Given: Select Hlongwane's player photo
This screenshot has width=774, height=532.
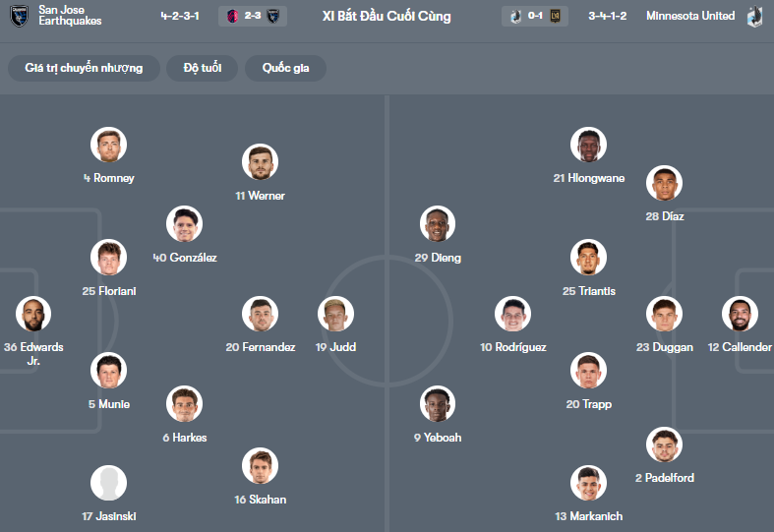Looking at the screenshot, I should pyautogui.click(x=588, y=146).
